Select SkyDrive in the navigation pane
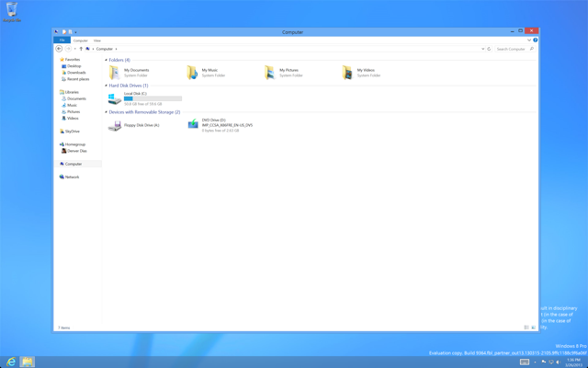The width and height of the screenshot is (588, 368). [70, 132]
